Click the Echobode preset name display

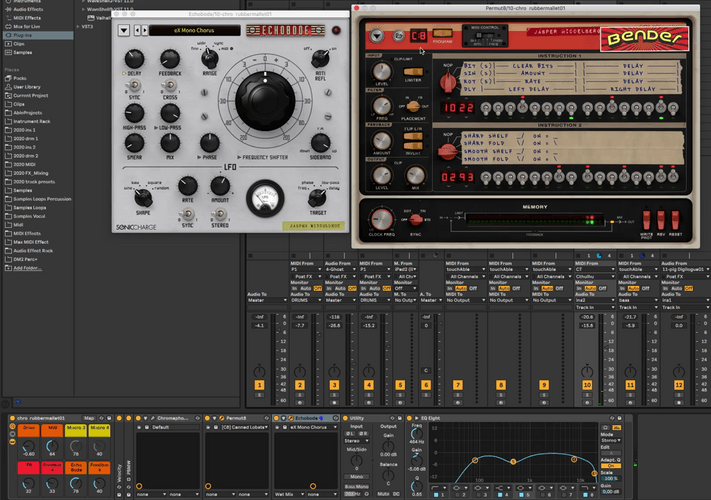[195, 30]
